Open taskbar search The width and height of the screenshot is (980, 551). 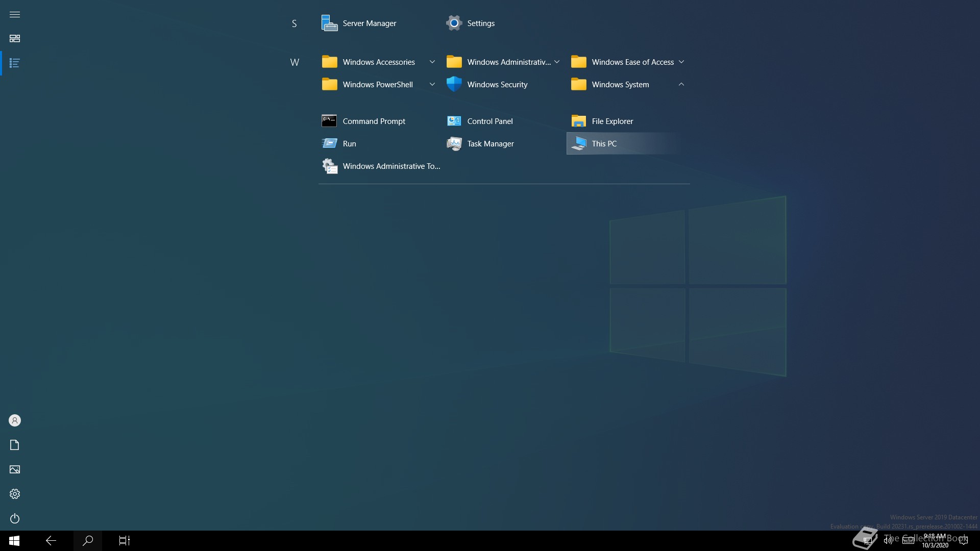(x=88, y=541)
